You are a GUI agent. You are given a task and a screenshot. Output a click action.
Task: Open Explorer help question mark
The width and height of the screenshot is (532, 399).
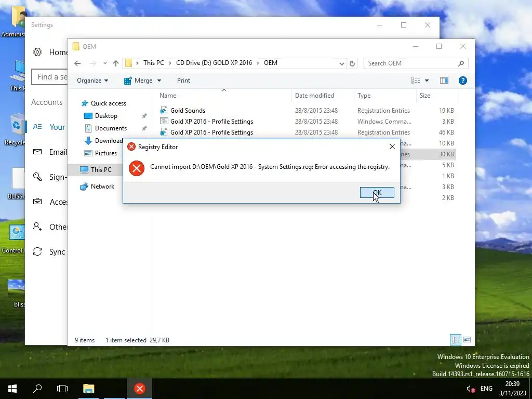[463, 81]
